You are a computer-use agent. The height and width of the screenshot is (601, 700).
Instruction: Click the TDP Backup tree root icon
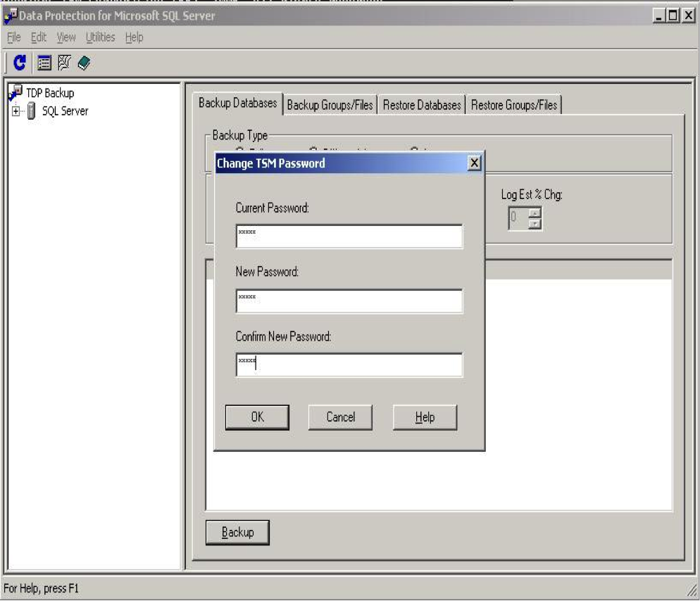click(15, 92)
